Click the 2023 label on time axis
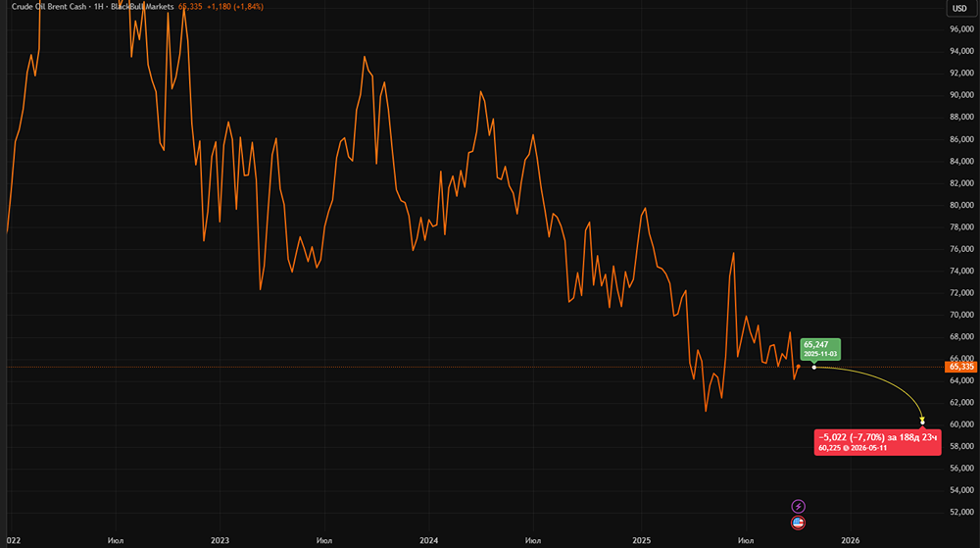Image resolution: width=980 pixels, height=548 pixels. (220, 540)
